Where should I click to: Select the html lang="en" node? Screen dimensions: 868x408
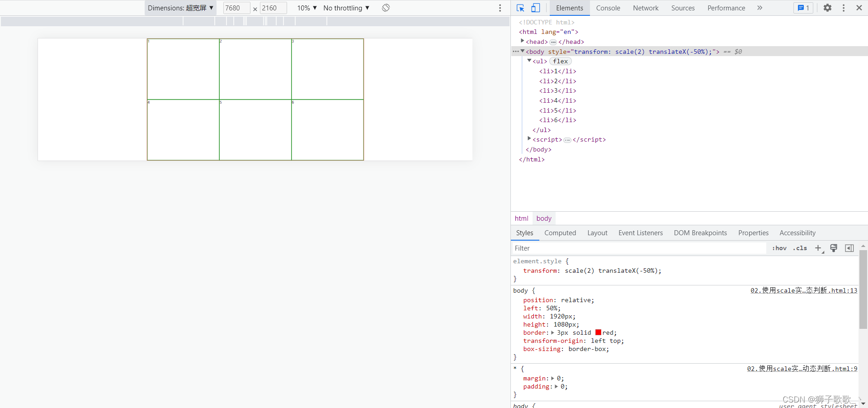point(548,32)
